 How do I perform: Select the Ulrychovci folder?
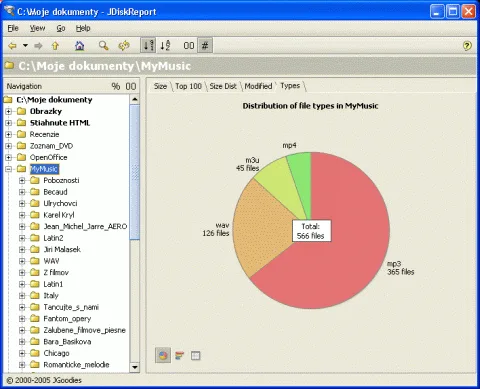pyautogui.click(x=60, y=203)
